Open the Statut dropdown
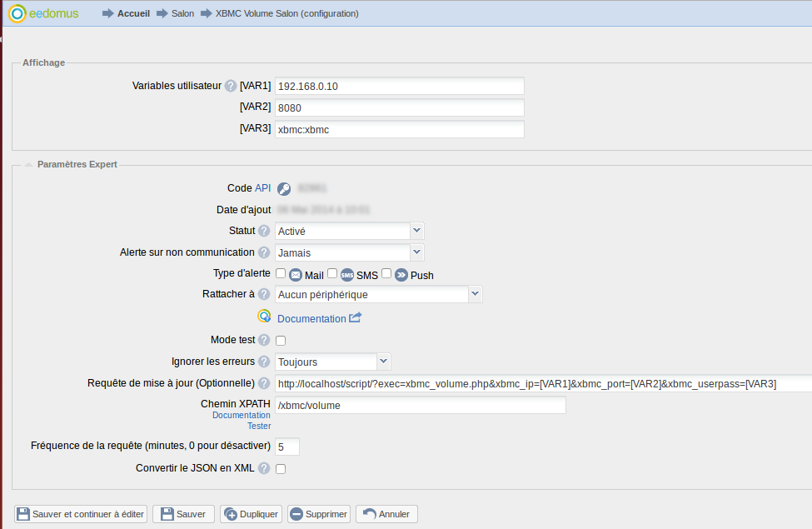 click(417, 231)
